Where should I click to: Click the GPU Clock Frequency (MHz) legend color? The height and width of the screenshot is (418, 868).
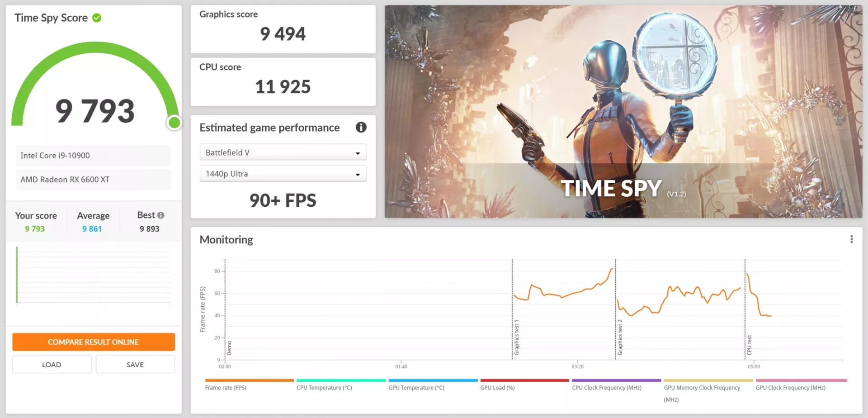[801, 380]
